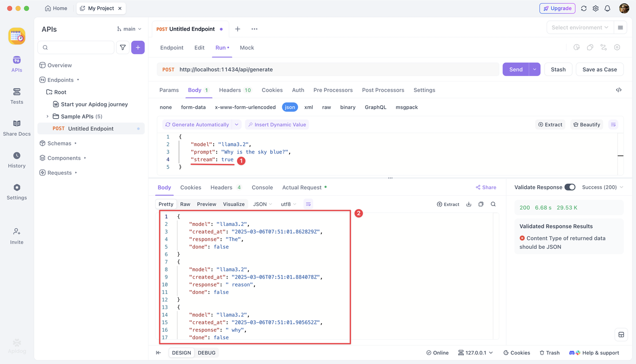Click the Extract button in response toolbar
The width and height of the screenshot is (636, 364).
[448, 204]
